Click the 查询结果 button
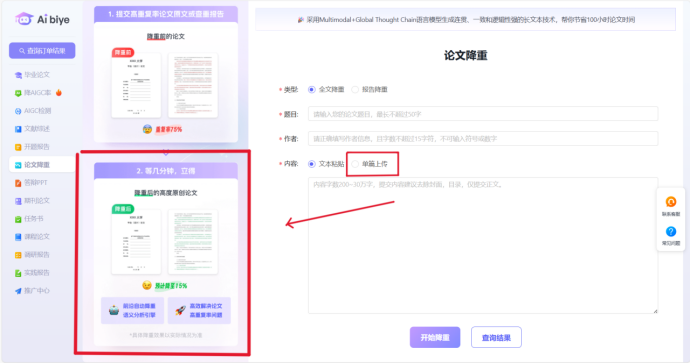The width and height of the screenshot is (690, 363). click(496, 337)
